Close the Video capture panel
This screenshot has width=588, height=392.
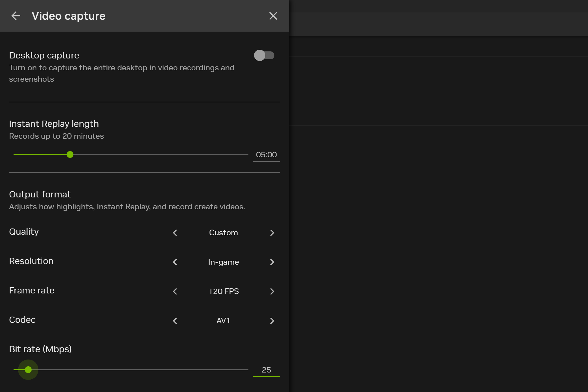(x=273, y=16)
